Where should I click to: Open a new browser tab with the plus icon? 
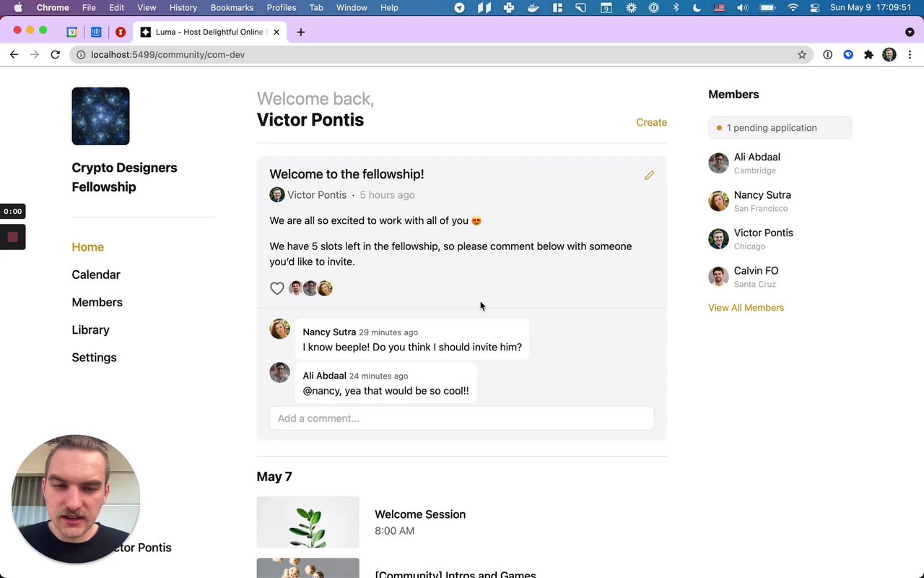(301, 32)
